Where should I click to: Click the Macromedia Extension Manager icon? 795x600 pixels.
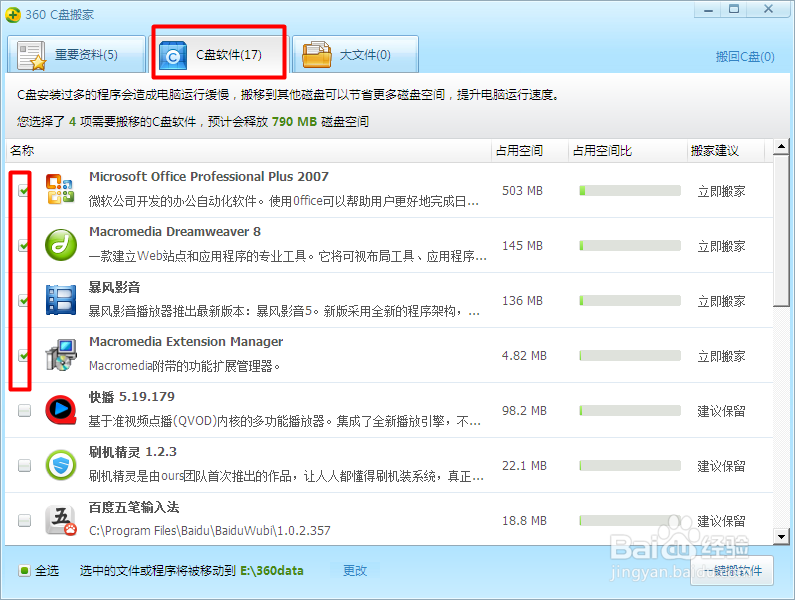click(x=61, y=355)
